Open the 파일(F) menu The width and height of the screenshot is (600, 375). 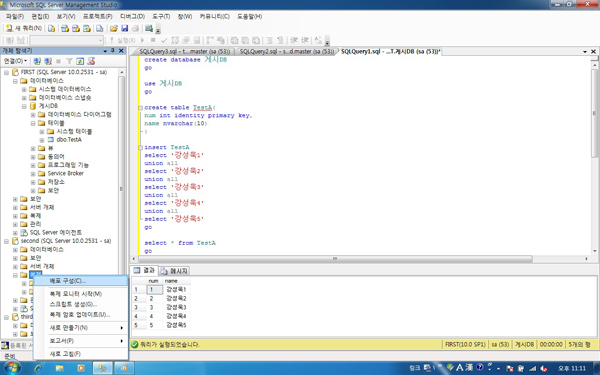[15, 16]
